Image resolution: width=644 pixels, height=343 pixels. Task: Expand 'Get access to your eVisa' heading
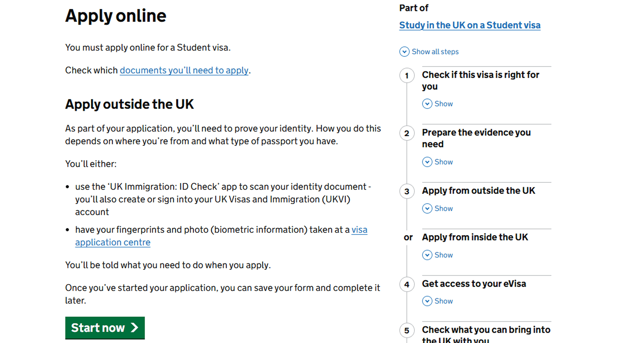(x=474, y=284)
